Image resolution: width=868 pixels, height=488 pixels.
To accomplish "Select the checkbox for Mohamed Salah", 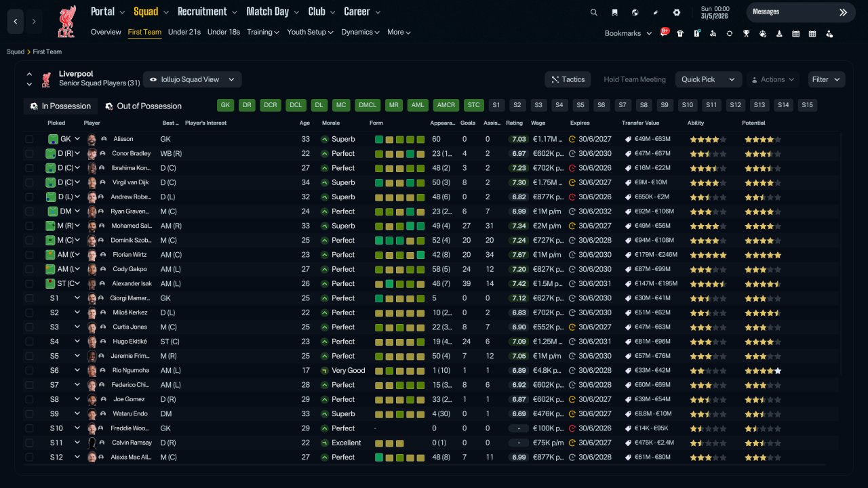I will pos(29,226).
